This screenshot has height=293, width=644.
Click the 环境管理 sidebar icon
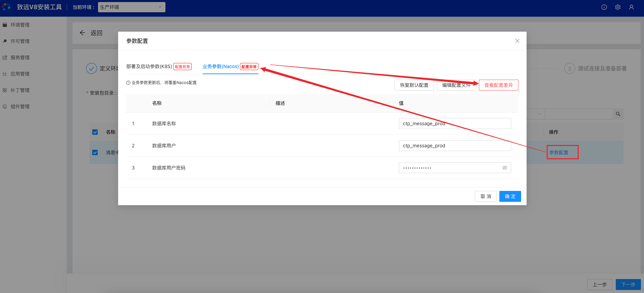[5, 25]
